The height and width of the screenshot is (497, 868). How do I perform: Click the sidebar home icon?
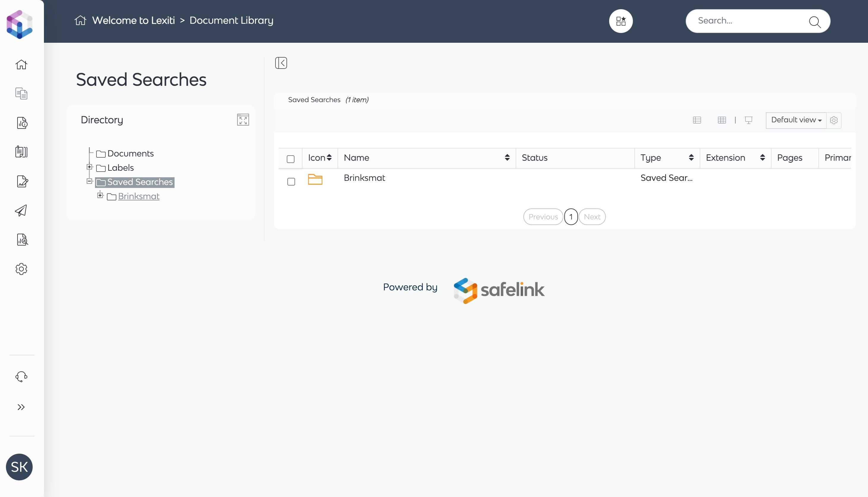(x=21, y=64)
